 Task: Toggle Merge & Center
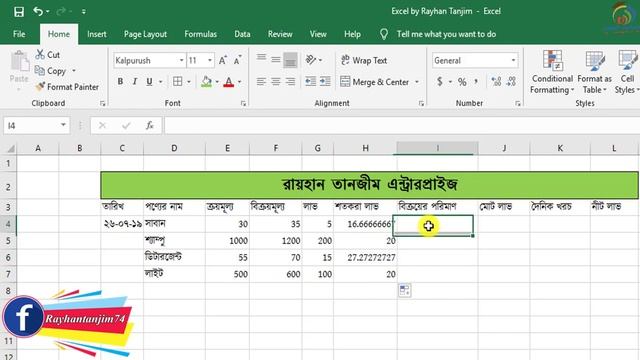[374, 82]
